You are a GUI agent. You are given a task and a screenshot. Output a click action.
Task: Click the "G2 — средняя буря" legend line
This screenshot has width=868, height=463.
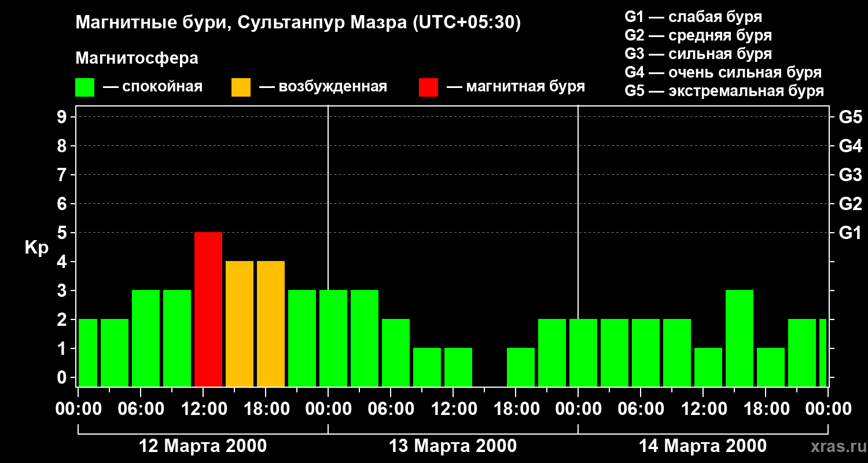(x=698, y=35)
